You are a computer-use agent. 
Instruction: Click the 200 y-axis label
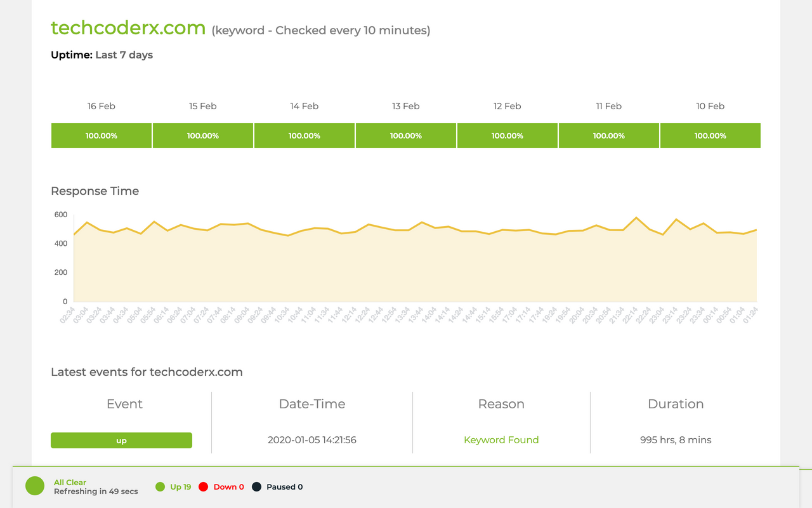tap(61, 272)
